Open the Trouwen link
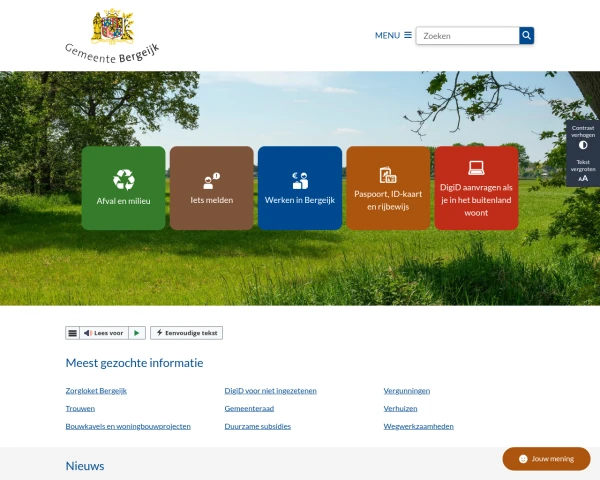 80,408
